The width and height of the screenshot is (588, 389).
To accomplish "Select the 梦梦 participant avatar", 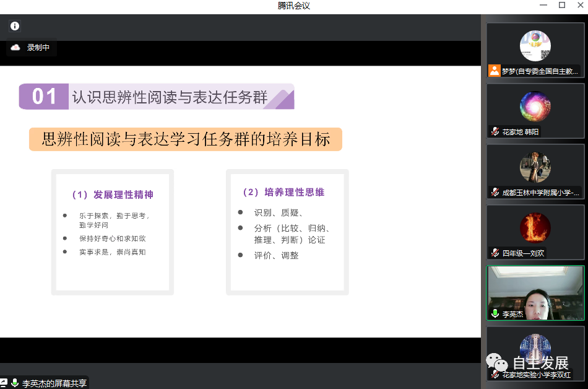I will click(535, 46).
